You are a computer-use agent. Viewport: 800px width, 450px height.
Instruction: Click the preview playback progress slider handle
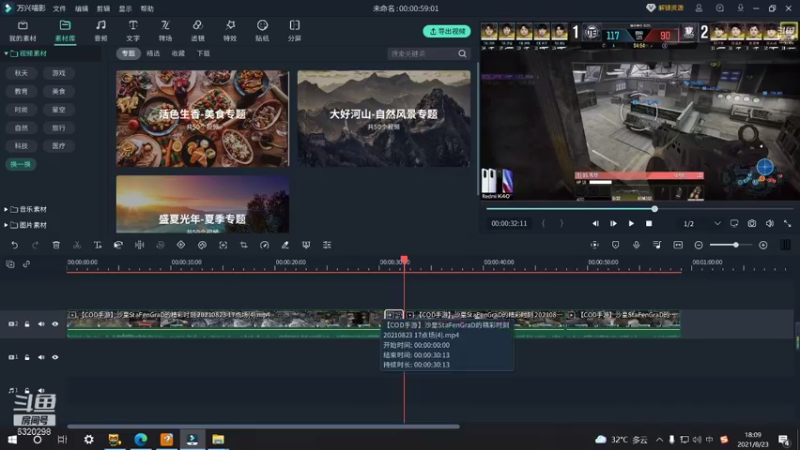tap(655, 209)
